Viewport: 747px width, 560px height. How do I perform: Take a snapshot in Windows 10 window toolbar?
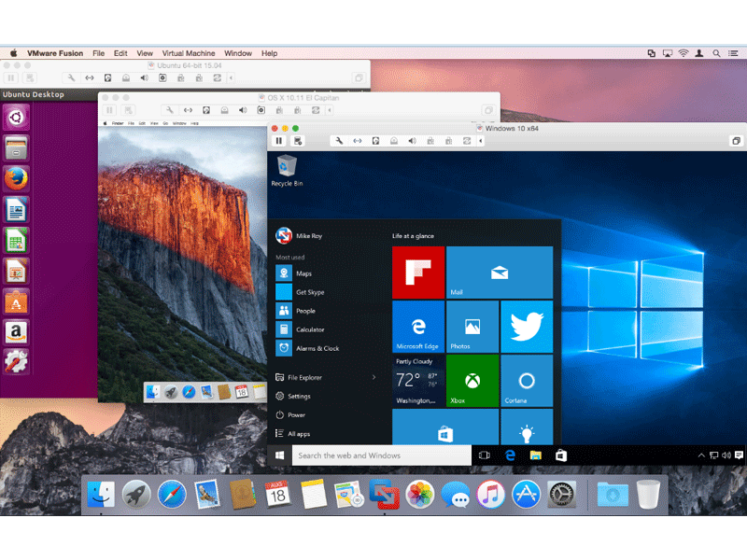point(298,141)
